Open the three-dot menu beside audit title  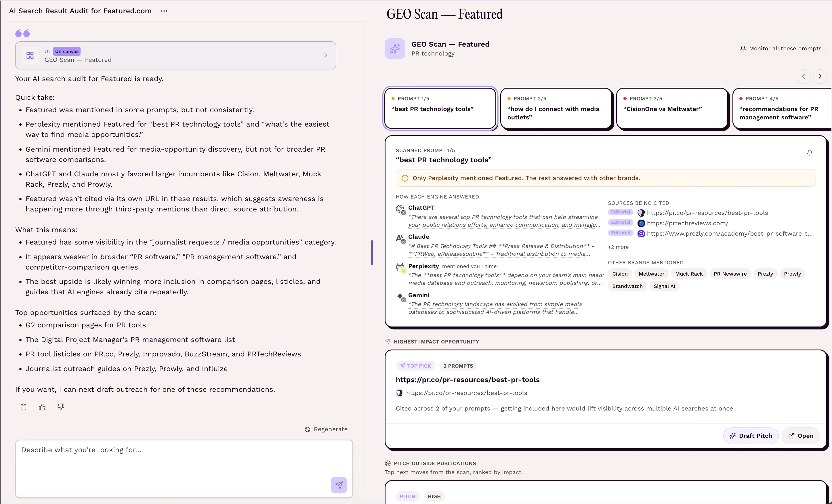[x=164, y=11]
